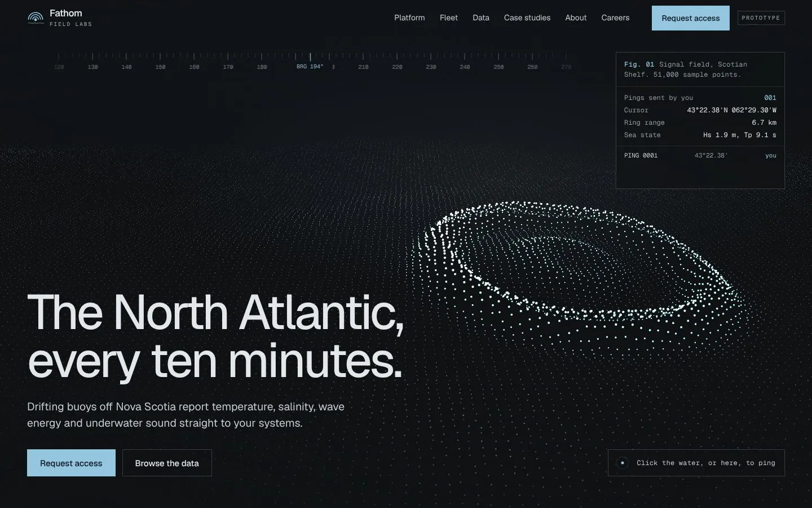Click the Fathom Field Labs wordmark
This screenshot has width=812, height=508.
(x=70, y=17)
